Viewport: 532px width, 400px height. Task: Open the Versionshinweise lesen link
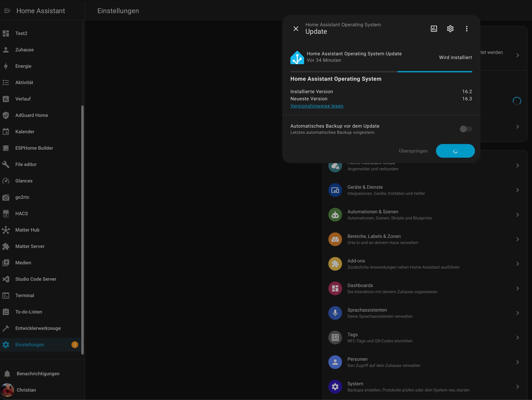point(317,106)
